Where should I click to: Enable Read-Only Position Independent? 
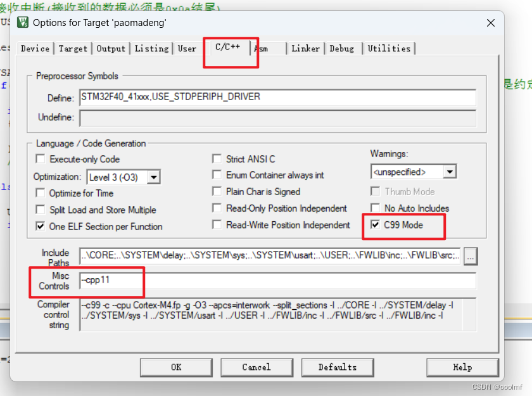[x=217, y=208]
